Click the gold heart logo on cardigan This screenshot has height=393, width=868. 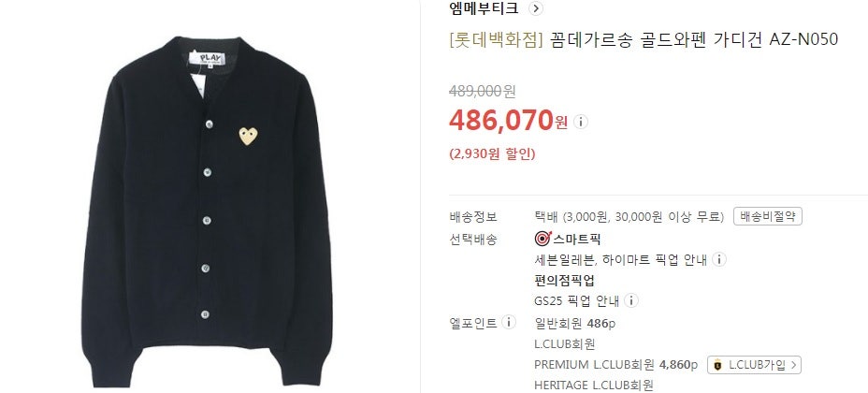tap(248, 137)
